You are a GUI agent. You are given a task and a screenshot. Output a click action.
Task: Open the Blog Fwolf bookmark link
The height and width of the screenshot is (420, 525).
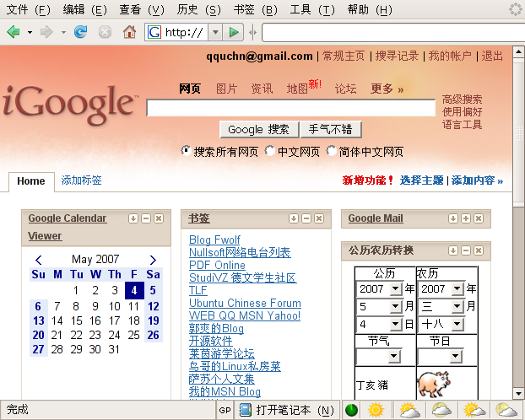tap(214, 240)
